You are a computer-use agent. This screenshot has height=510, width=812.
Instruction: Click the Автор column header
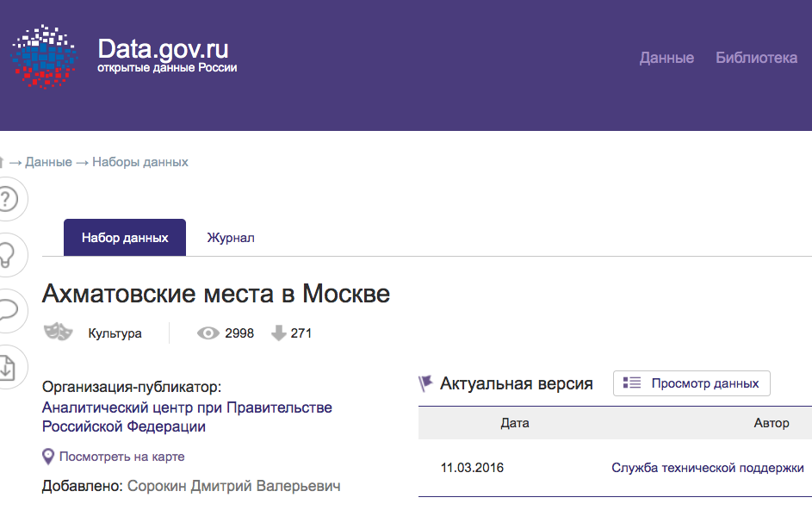point(772,424)
